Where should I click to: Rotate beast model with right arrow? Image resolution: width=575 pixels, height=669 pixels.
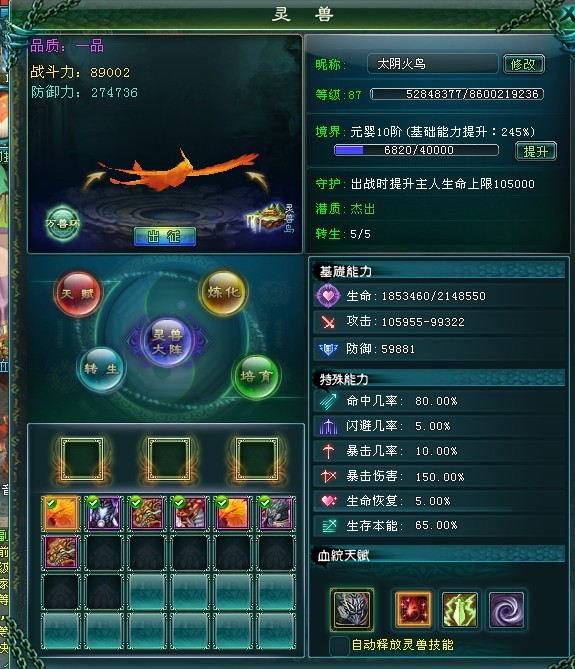coord(257,180)
